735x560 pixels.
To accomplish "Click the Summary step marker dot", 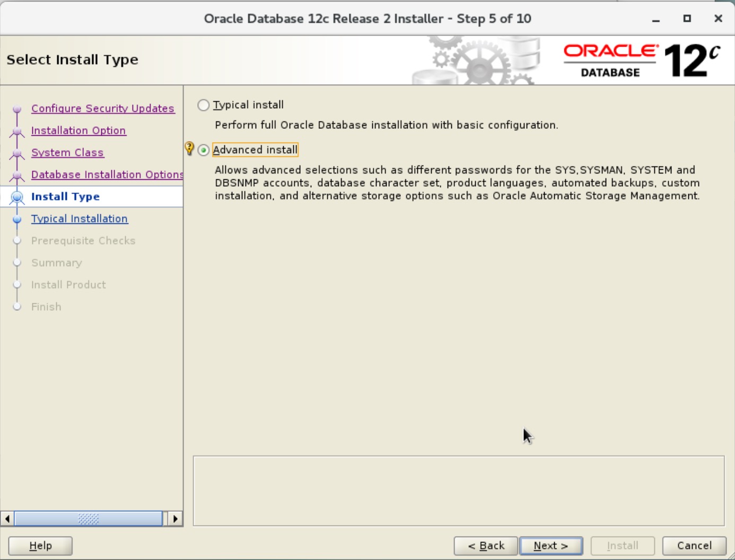I will (17, 262).
